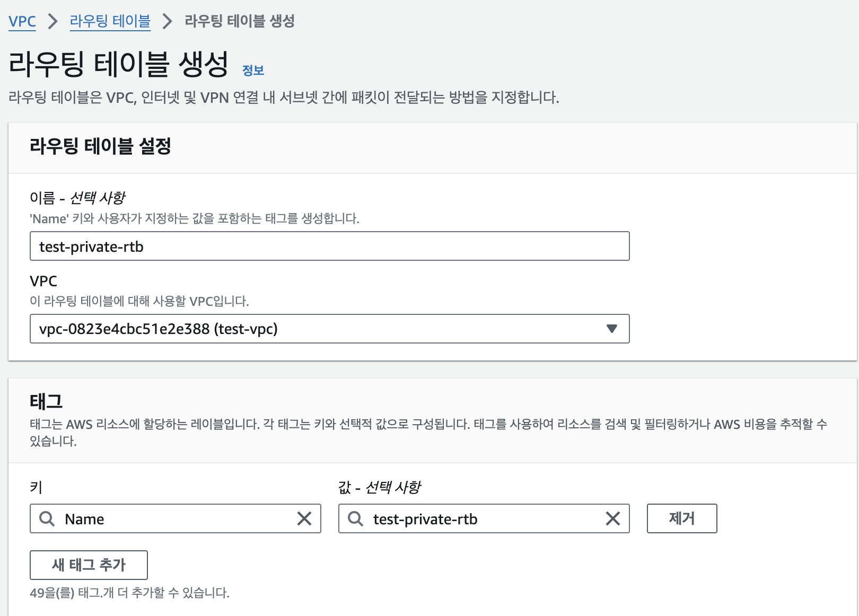Focus the route table name input field
Viewport: 859px width, 616px height.
(x=329, y=246)
